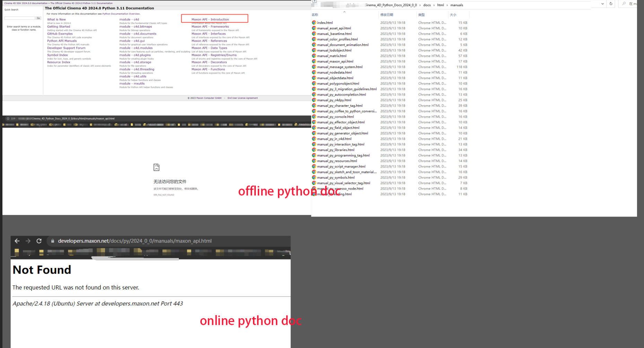
Task: Open the Maxon API - Data Types link
Action: click(x=209, y=48)
